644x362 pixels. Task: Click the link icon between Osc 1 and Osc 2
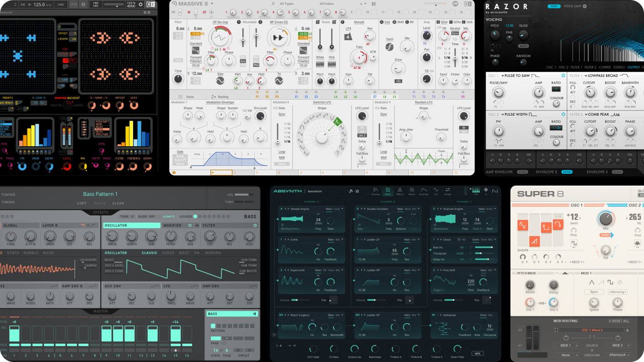[542, 303]
